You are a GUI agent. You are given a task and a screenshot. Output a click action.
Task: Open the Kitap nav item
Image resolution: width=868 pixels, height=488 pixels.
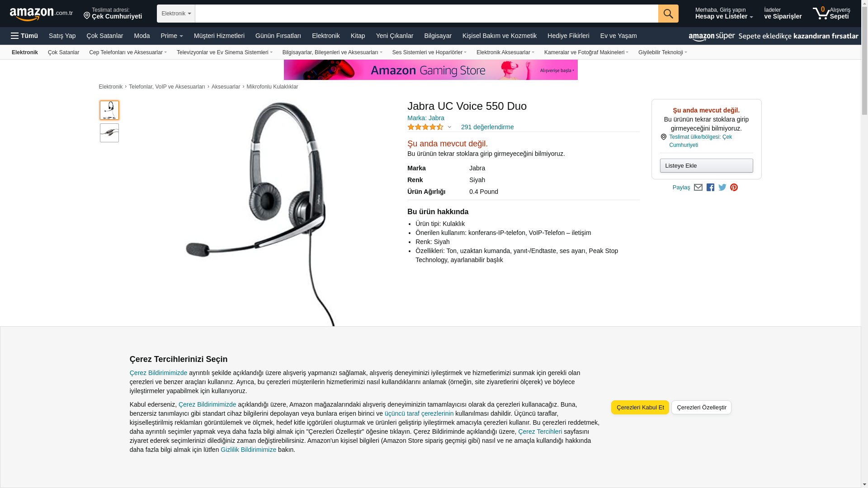point(358,36)
